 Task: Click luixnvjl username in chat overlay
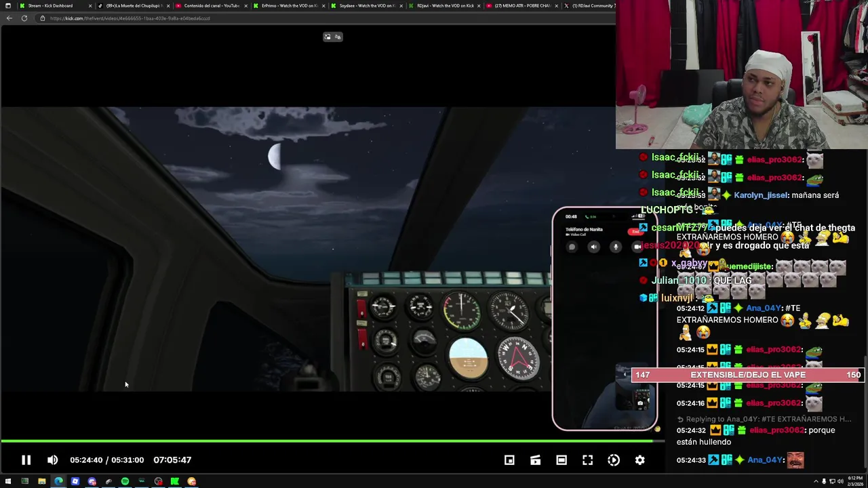click(x=677, y=298)
